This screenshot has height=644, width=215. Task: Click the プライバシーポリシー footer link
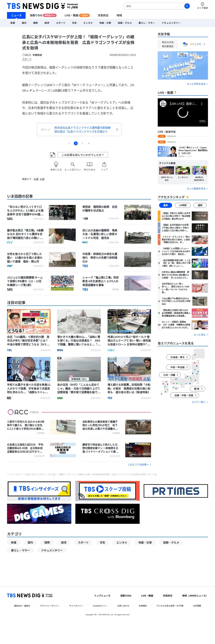point(50,606)
